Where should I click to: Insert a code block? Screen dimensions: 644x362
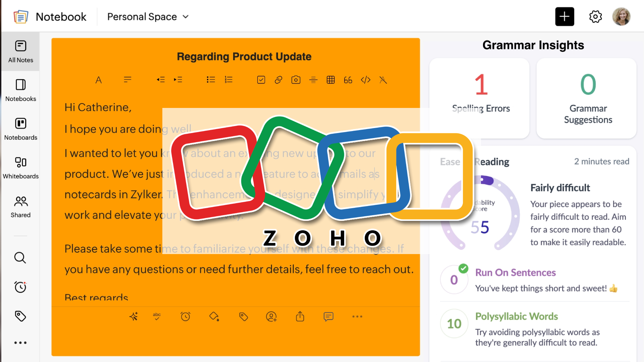click(366, 80)
